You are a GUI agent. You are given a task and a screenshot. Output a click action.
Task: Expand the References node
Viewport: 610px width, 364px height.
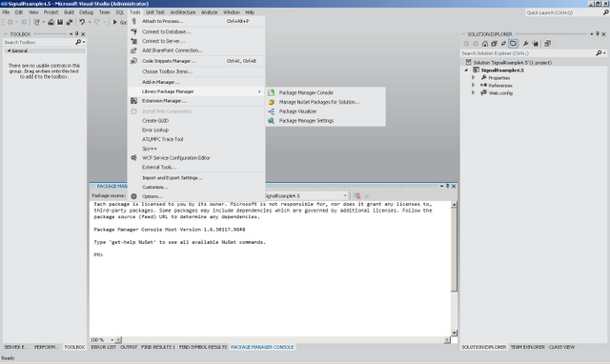(474, 85)
